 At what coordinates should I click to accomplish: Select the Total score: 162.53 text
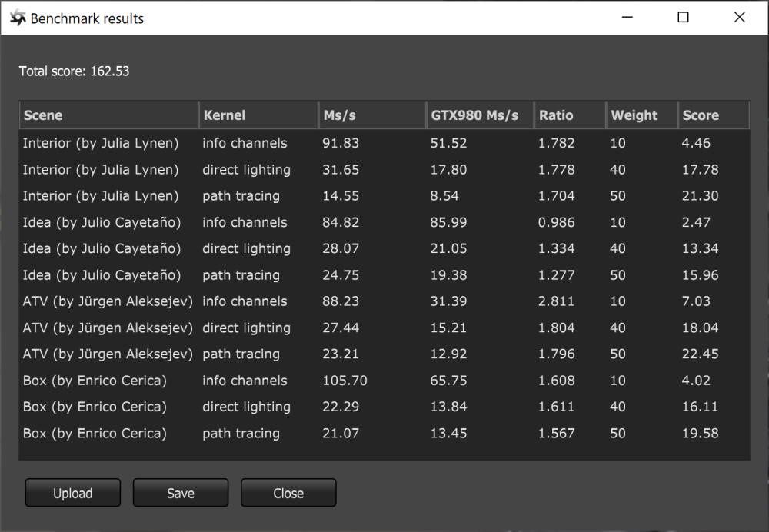74,71
